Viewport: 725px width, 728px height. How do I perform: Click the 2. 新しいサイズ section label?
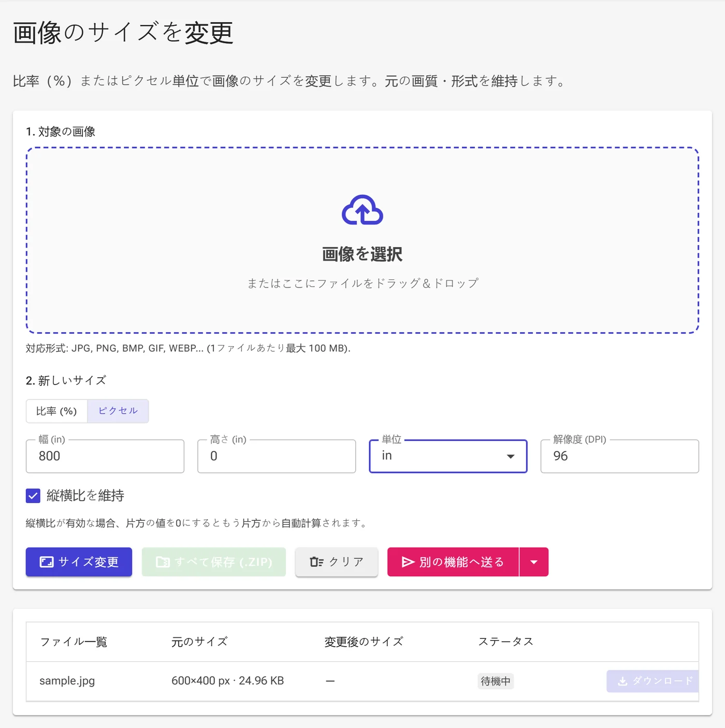[x=66, y=380]
